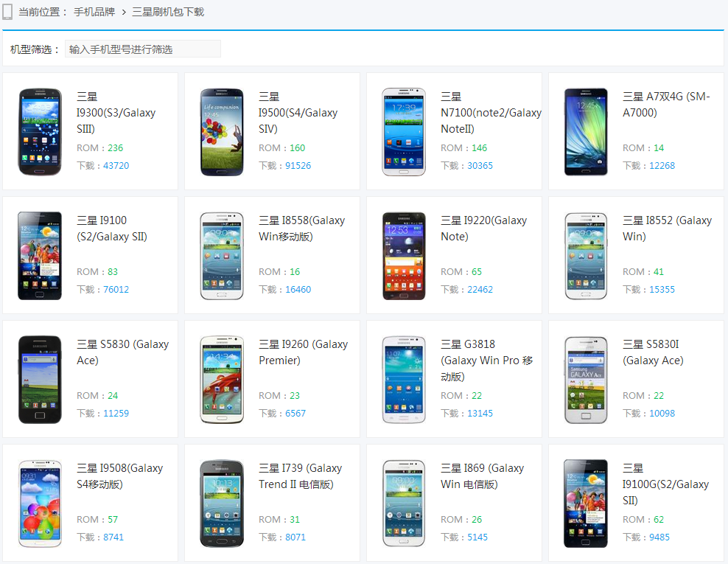Click the title 三星 A7双4G (SM-A7000)
The height and width of the screenshot is (564, 728).
[666, 105]
